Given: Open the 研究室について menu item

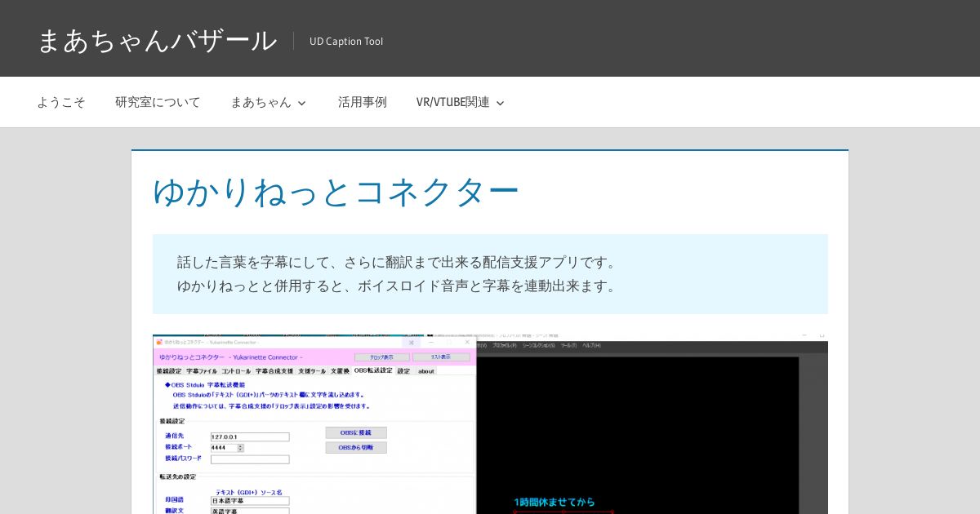Looking at the screenshot, I should [x=158, y=102].
